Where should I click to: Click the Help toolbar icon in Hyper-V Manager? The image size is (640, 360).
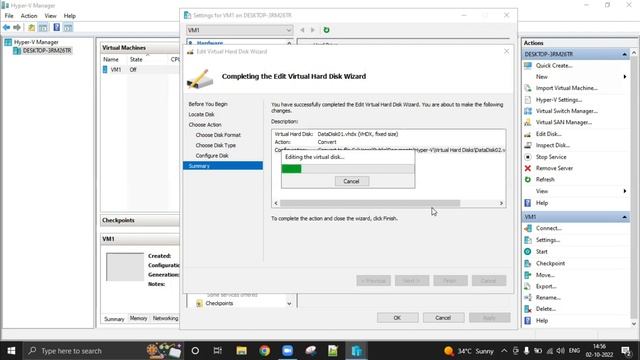[56, 27]
